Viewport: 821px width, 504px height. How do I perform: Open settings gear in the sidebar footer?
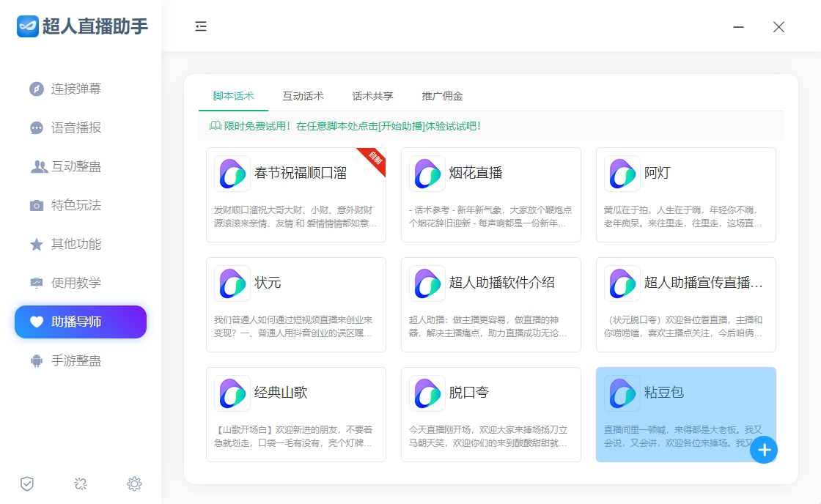pyautogui.click(x=134, y=483)
